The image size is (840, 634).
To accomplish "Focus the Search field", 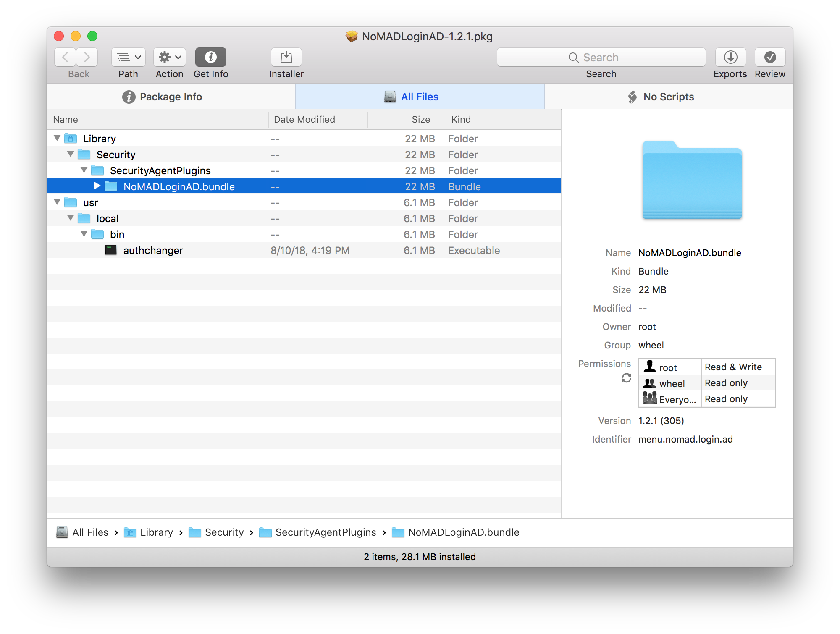I will point(601,57).
